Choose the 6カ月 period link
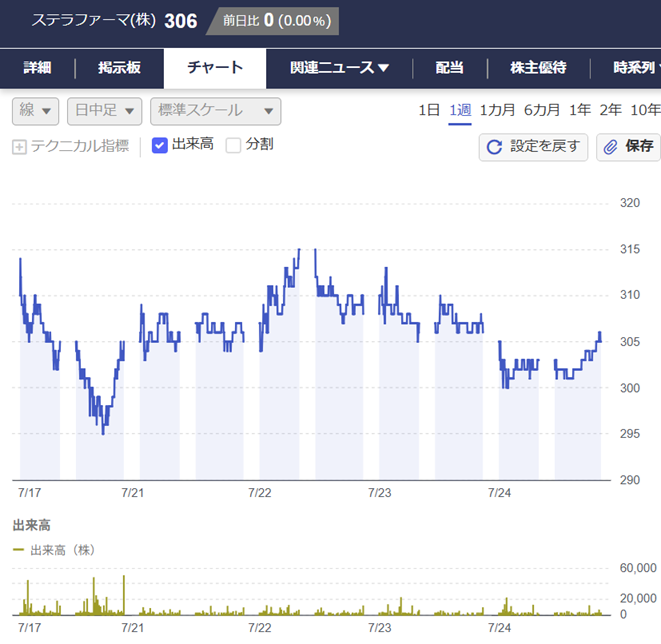Viewport: 661px width, 644px height. click(x=542, y=110)
